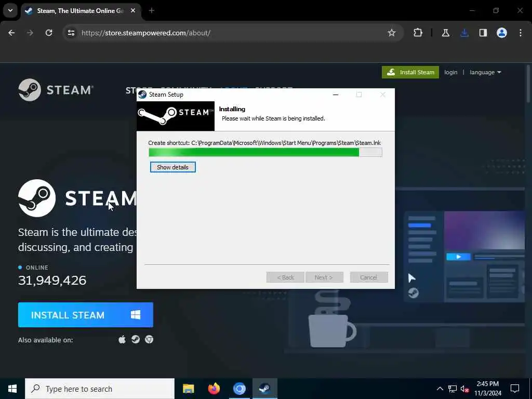Viewport: 532px width, 399px height.
Task: Click the taskbar search box
Action: point(100,389)
